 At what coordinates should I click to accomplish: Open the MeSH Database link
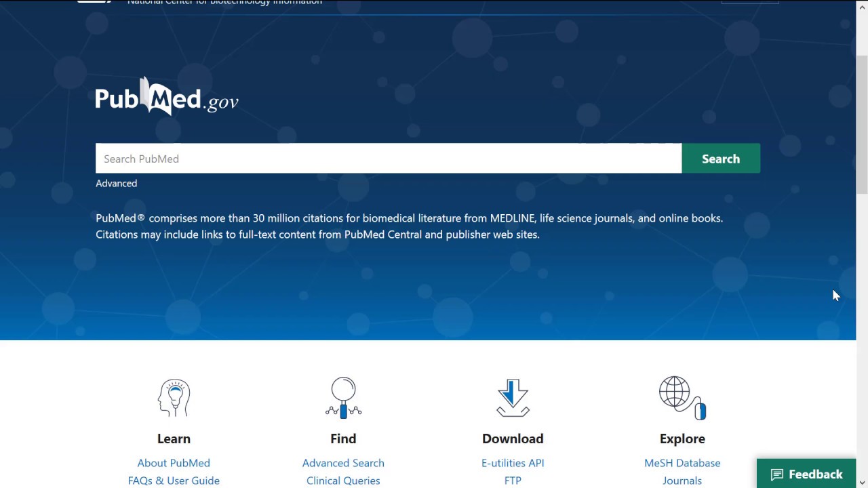click(x=682, y=463)
